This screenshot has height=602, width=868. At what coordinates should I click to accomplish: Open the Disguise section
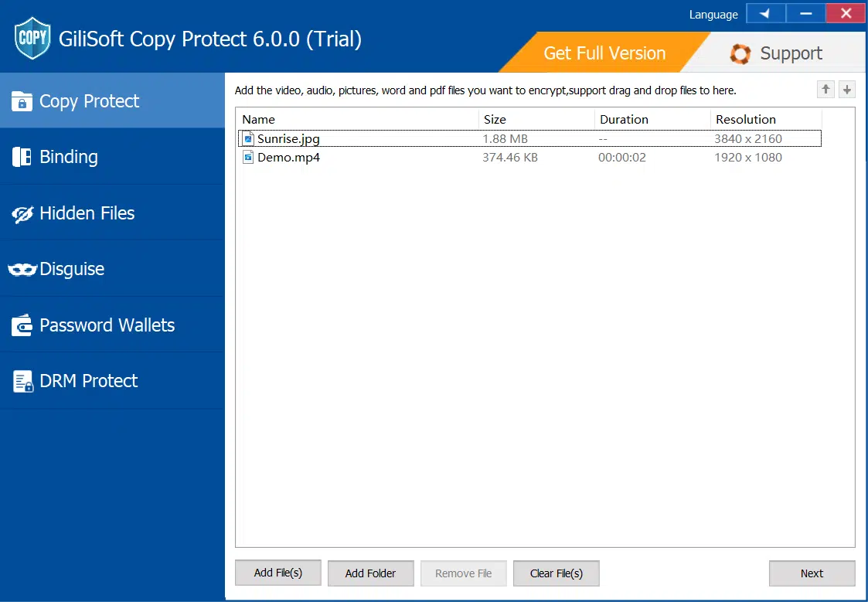click(112, 269)
